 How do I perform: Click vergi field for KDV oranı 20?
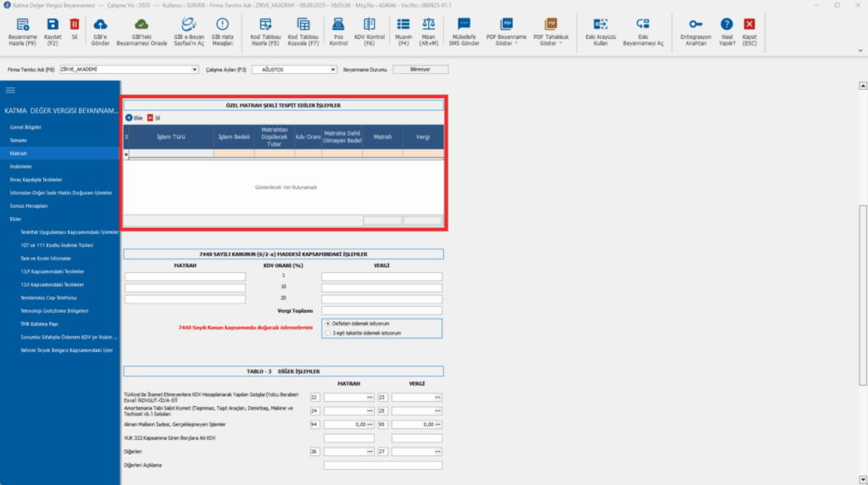tap(382, 299)
